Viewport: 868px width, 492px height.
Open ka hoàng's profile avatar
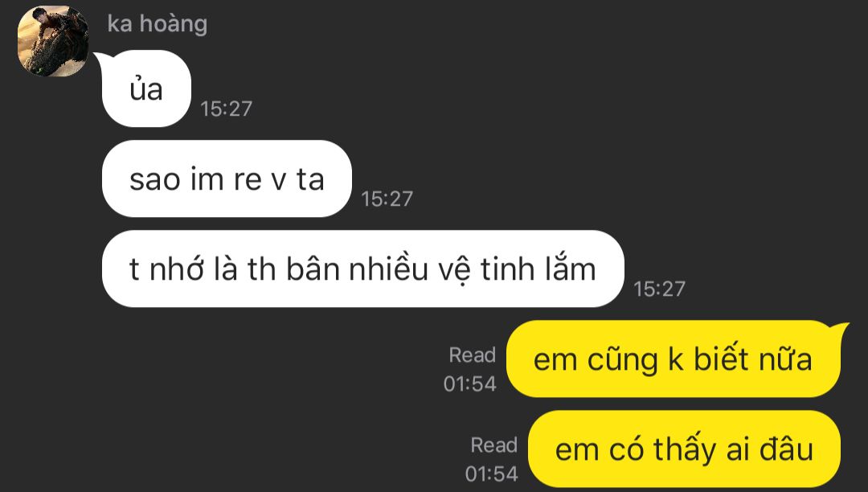(53, 41)
